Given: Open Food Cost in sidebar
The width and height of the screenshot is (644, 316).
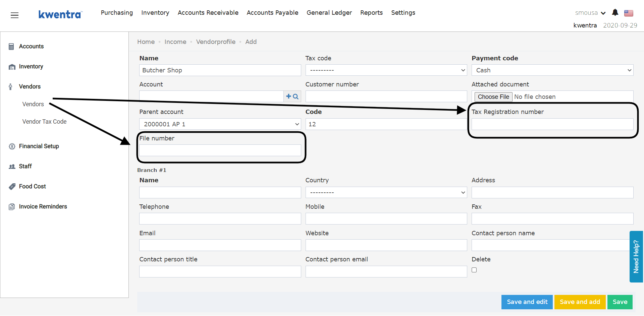Looking at the screenshot, I should coord(32,187).
